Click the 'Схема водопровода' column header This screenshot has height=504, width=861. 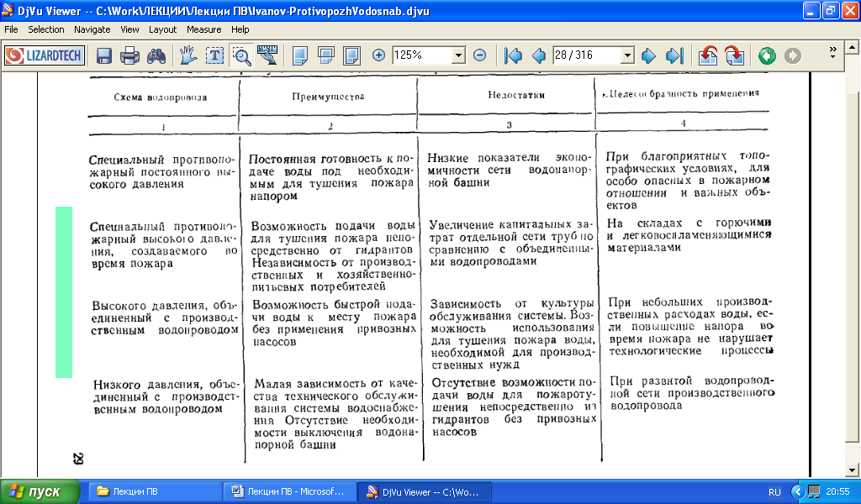(x=161, y=97)
